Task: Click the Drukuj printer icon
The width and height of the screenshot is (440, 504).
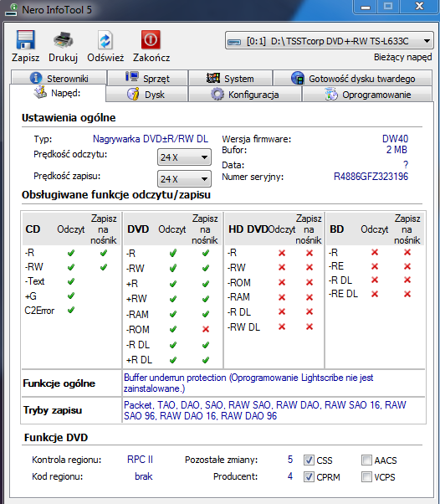Action: click(63, 40)
